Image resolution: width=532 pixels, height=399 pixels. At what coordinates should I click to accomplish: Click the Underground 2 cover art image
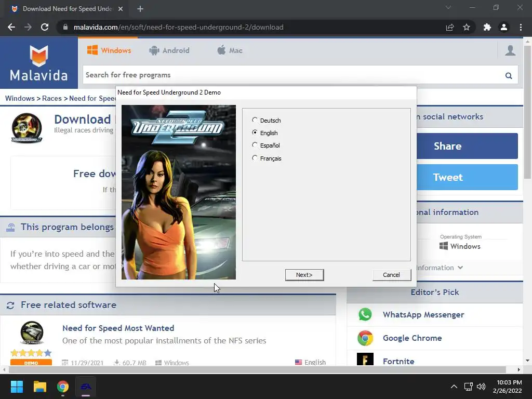[179, 192]
